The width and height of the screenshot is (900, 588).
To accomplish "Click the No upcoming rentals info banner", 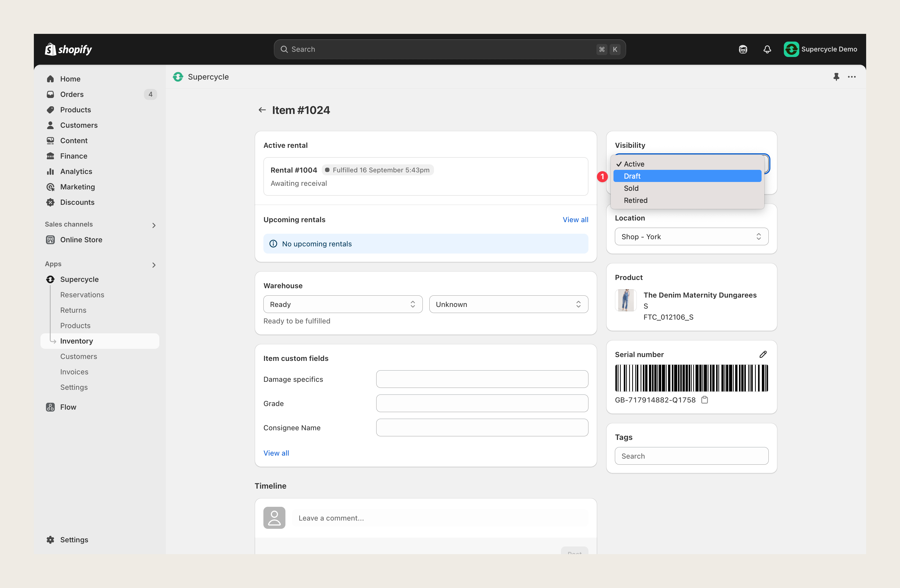I will click(426, 244).
